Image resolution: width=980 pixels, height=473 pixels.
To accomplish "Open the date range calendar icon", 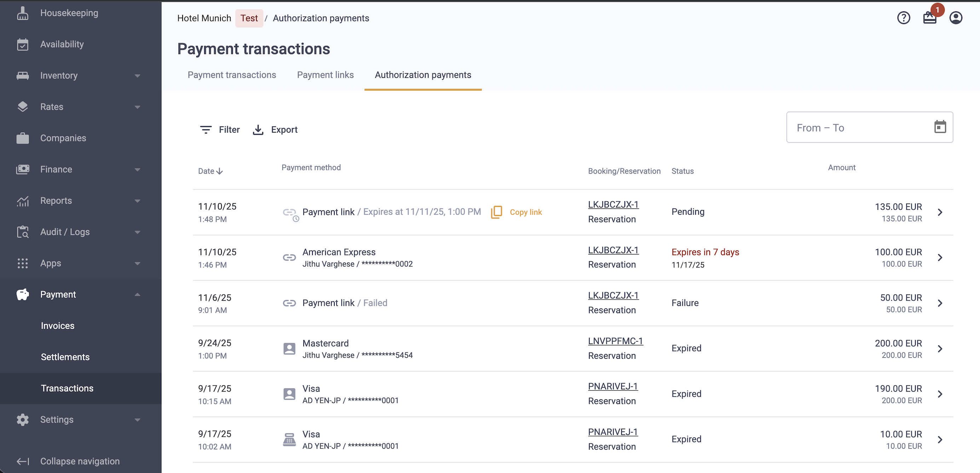I will (x=940, y=127).
